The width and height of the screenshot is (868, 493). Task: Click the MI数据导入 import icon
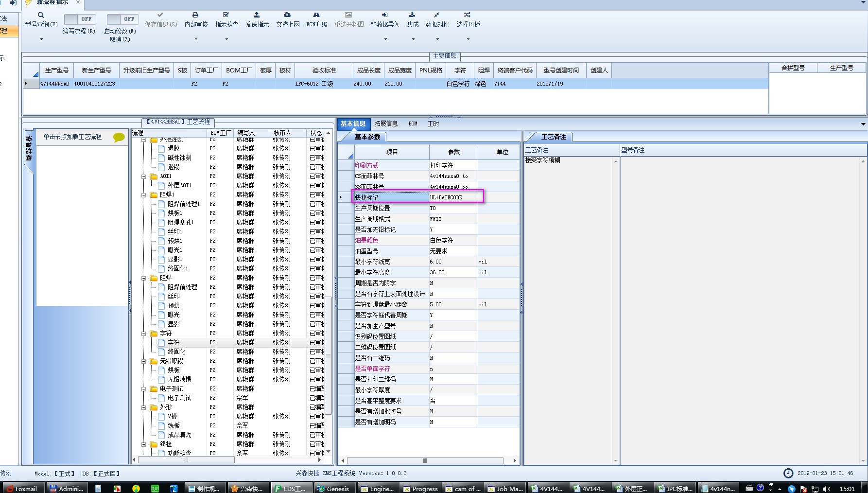tap(384, 15)
